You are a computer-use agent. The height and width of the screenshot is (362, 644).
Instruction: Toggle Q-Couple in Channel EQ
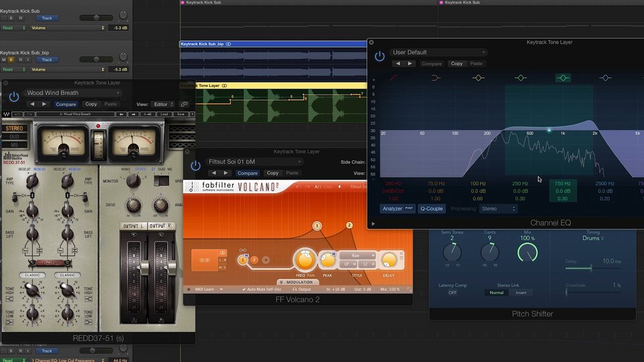[x=431, y=208]
